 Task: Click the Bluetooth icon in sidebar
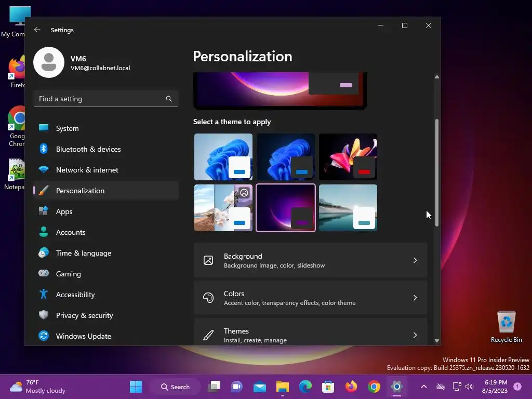coord(44,149)
